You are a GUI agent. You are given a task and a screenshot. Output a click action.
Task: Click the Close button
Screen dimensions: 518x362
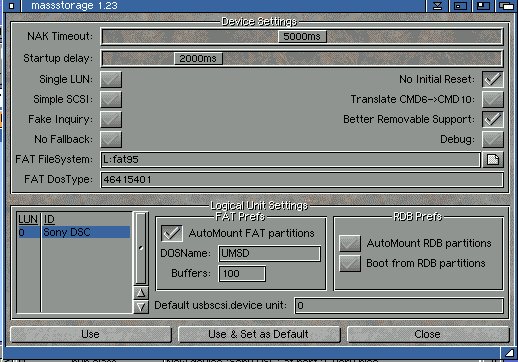tap(428, 334)
